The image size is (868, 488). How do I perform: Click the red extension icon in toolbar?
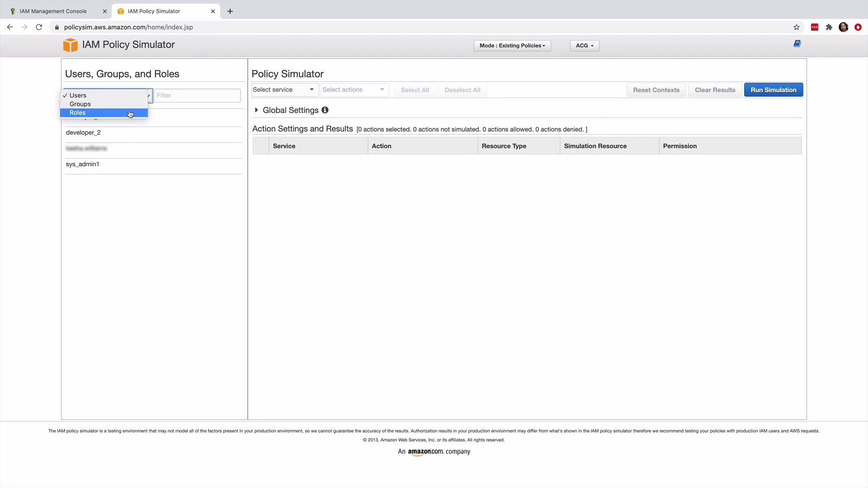point(814,27)
